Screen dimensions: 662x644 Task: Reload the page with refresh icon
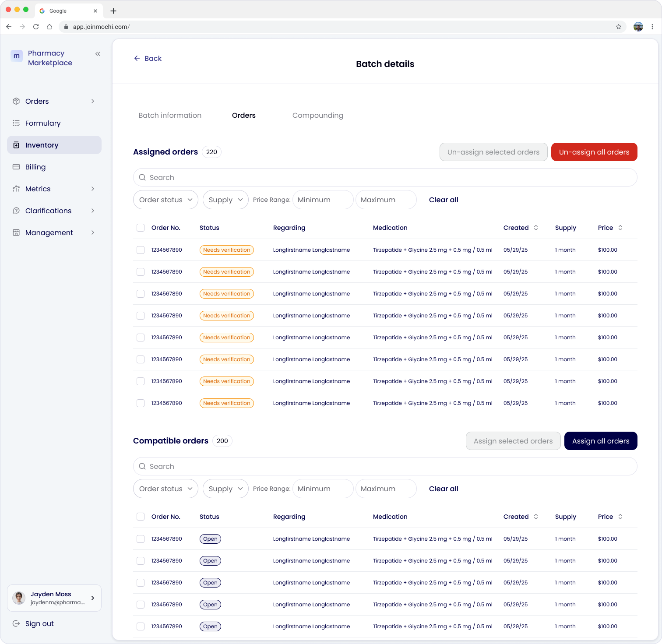tap(36, 27)
